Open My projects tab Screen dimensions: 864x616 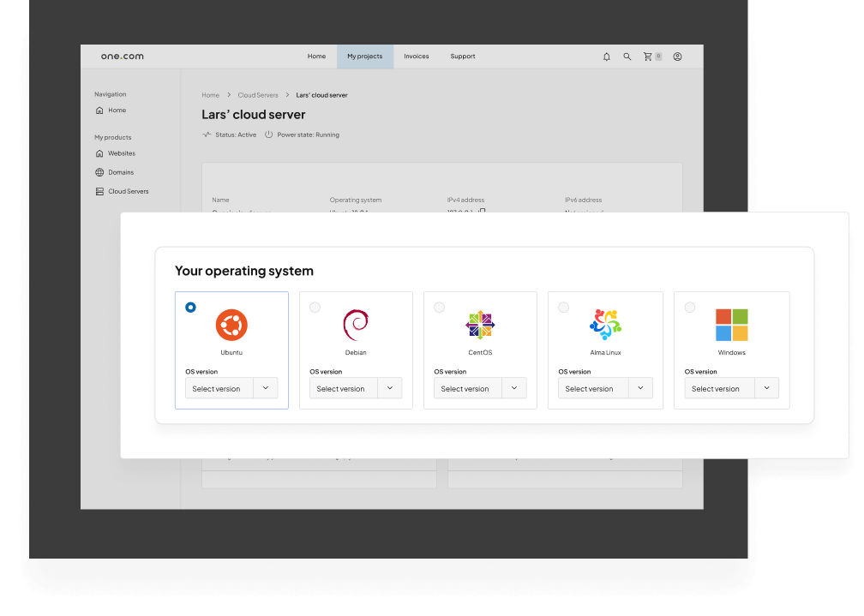click(365, 57)
